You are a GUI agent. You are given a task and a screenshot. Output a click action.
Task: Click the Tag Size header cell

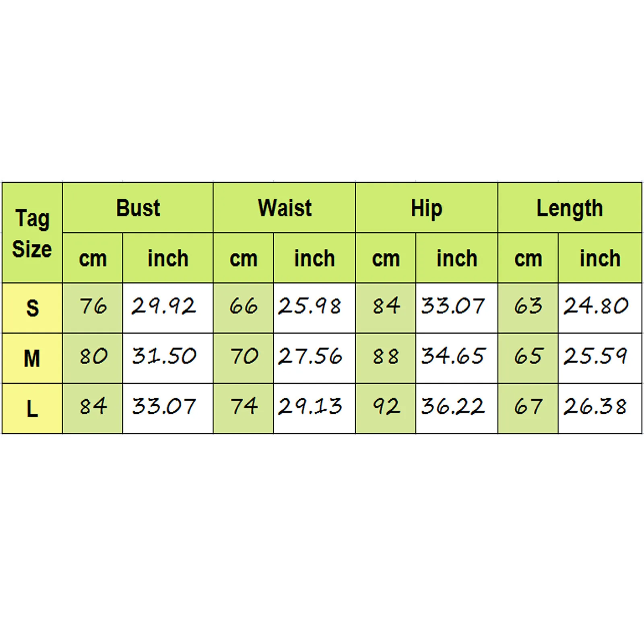32,233
